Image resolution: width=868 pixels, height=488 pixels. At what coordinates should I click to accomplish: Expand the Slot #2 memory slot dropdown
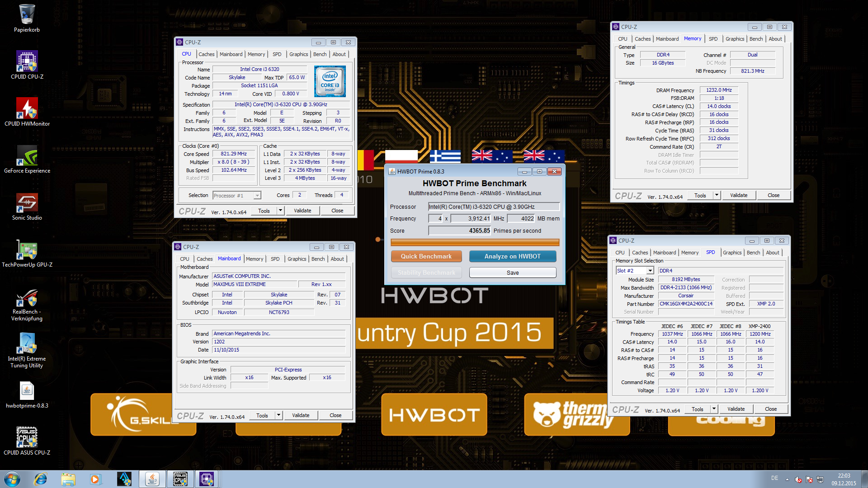650,271
